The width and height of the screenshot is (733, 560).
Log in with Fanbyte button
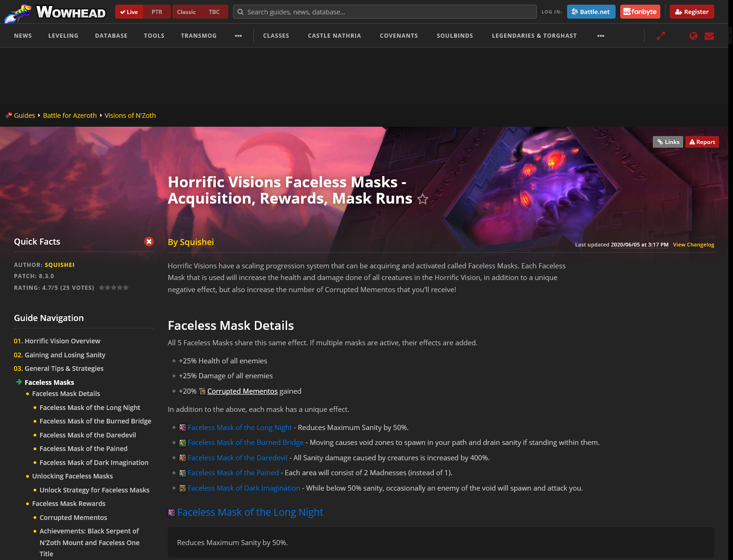tap(640, 12)
